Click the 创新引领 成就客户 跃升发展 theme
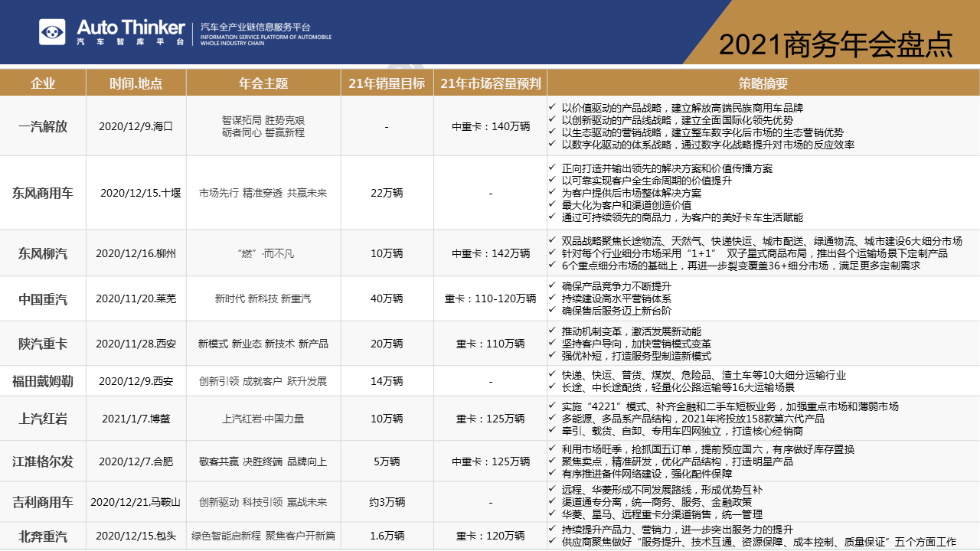 (x=263, y=381)
